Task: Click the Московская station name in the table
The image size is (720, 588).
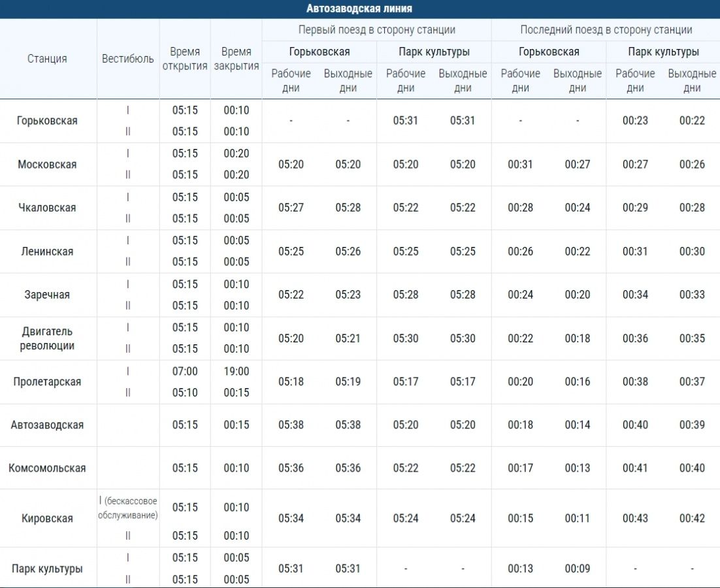Action: click(47, 165)
